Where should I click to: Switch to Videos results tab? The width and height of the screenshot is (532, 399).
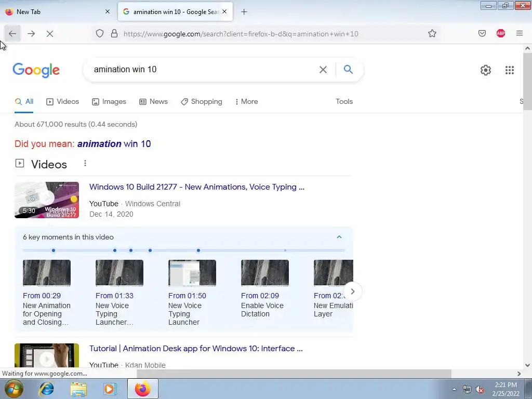pos(63,101)
